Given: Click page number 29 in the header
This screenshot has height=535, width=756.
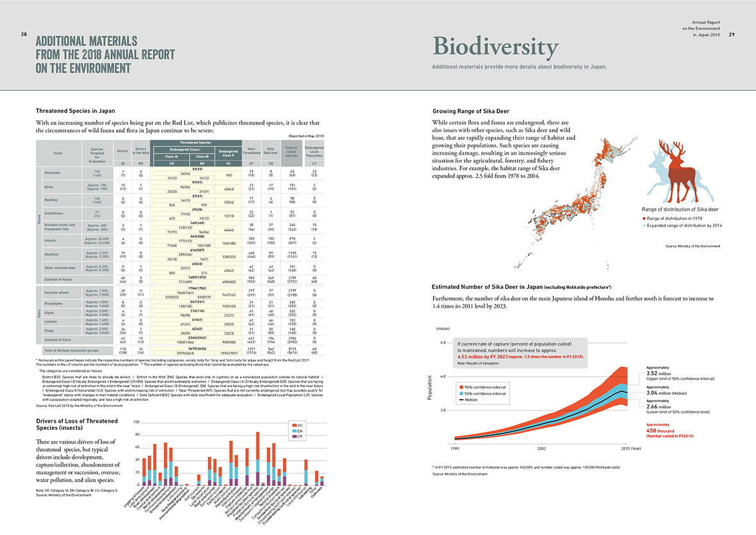Looking at the screenshot, I should click(x=732, y=35).
